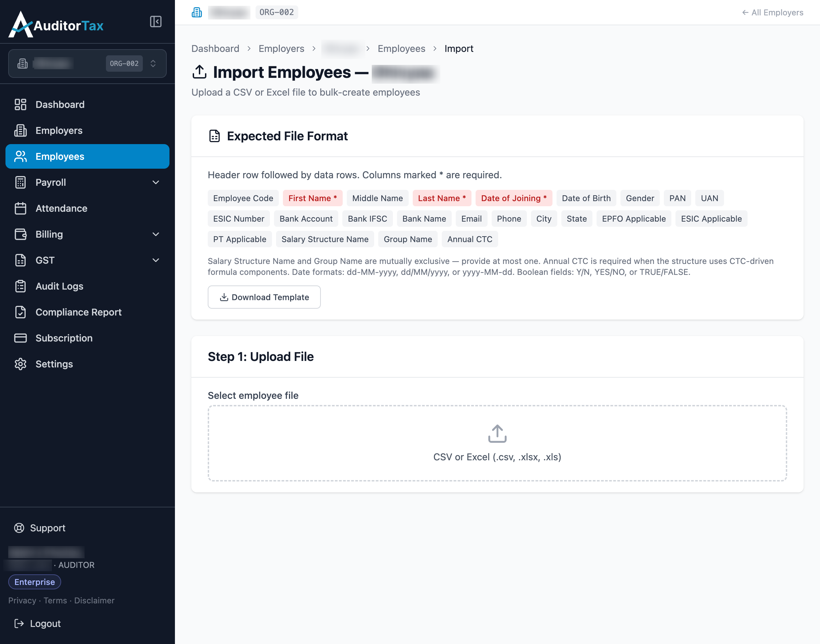Click the GST document icon
Screen dimensions: 820x644
click(20, 260)
